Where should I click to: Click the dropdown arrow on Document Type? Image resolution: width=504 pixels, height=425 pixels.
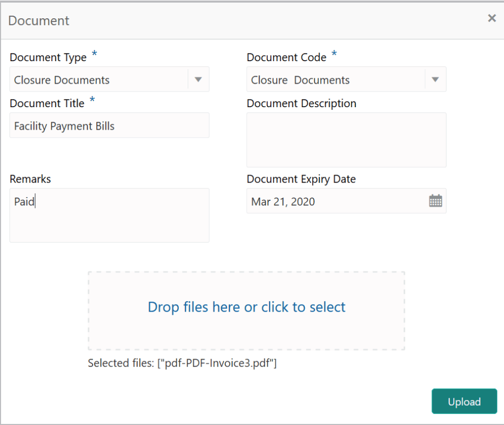pos(198,79)
